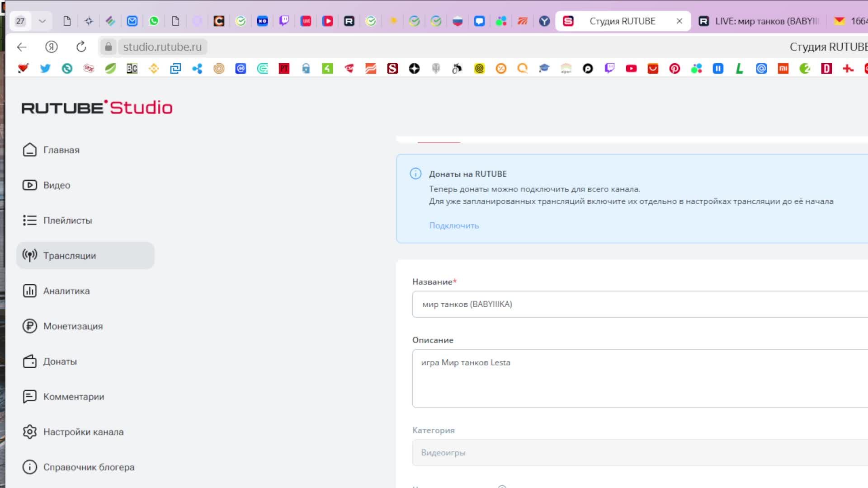Open Донаты wallet icon
Image resolution: width=868 pixels, height=488 pixels.
click(x=30, y=361)
